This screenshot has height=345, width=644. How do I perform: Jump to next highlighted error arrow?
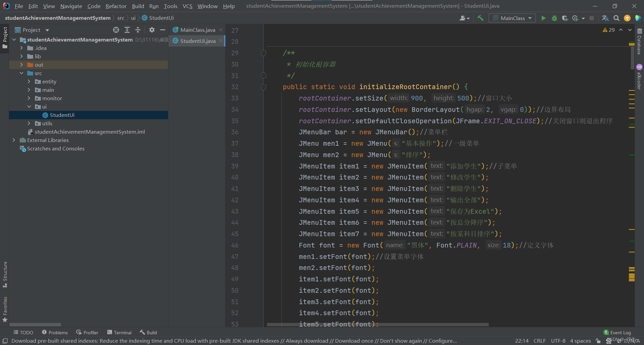[x=630, y=30]
